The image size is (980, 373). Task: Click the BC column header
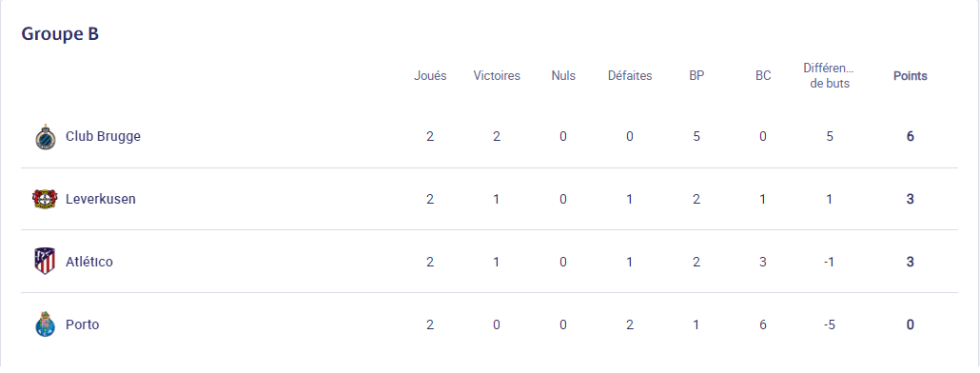(x=763, y=75)
